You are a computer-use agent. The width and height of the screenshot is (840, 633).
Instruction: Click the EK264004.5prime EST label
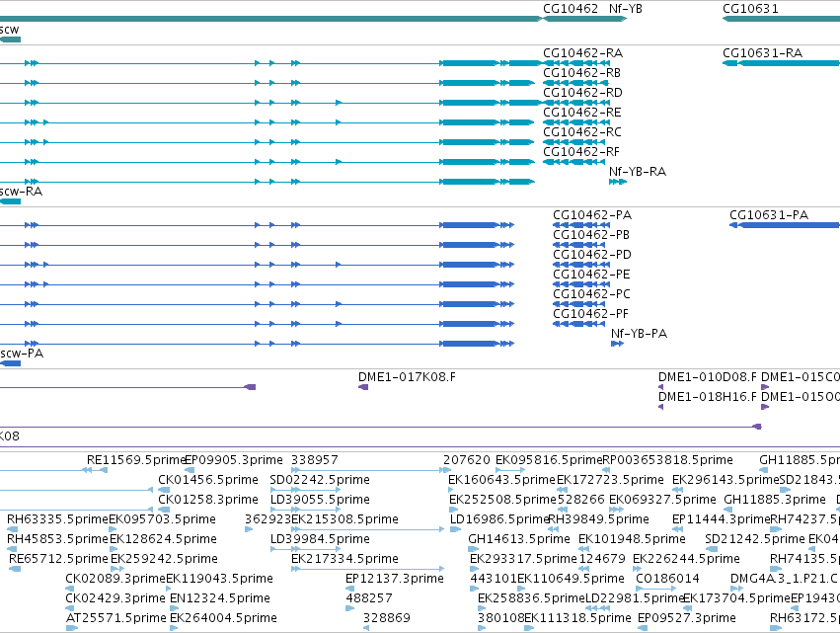click(x=223, y=618)
